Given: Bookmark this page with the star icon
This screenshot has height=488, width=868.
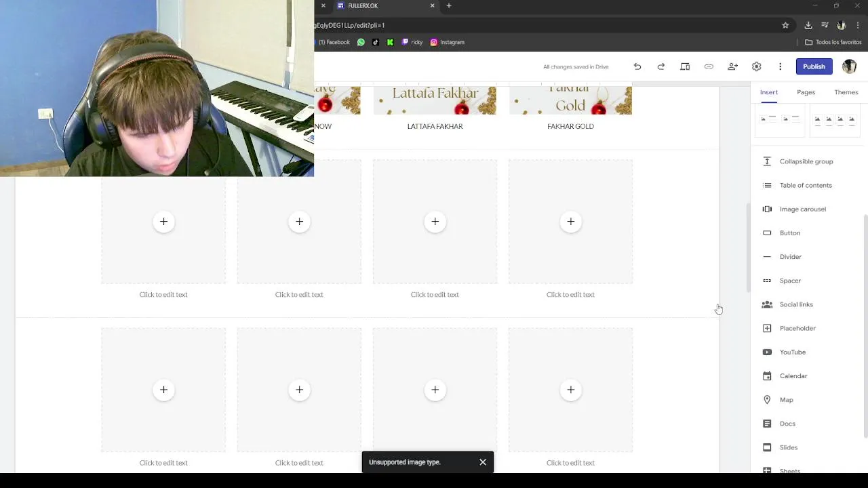Looking at the screenshot, I should coord(785,25).
